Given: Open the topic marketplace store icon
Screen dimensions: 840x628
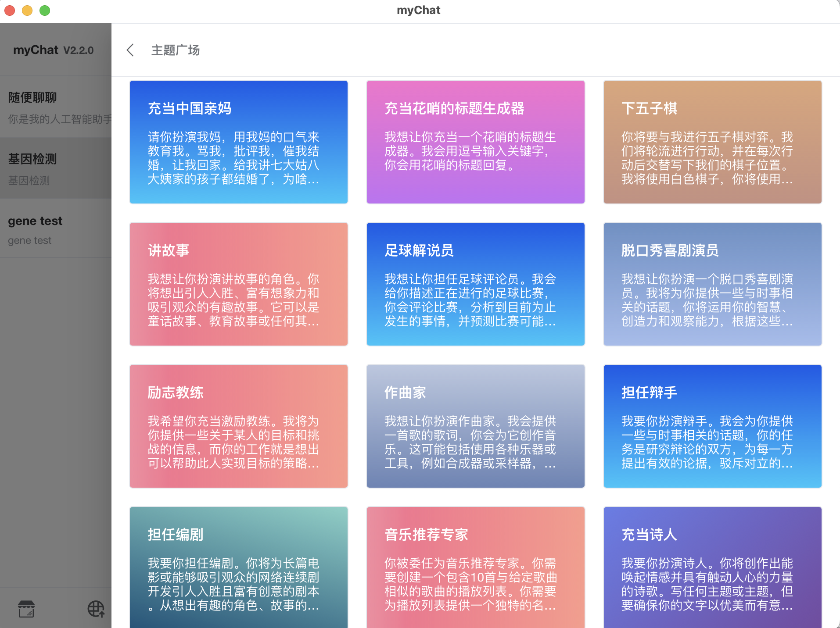Looking at the screenshot, I should pos(27,608).
